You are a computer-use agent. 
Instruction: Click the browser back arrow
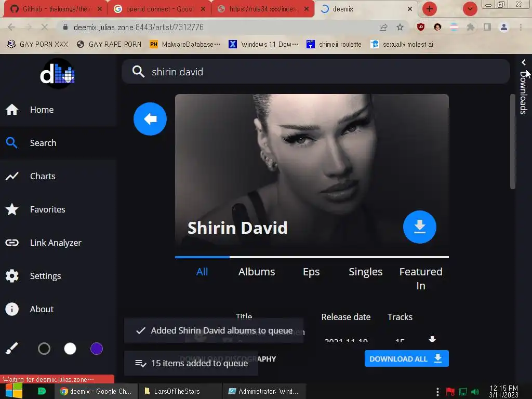coord(11,27)
